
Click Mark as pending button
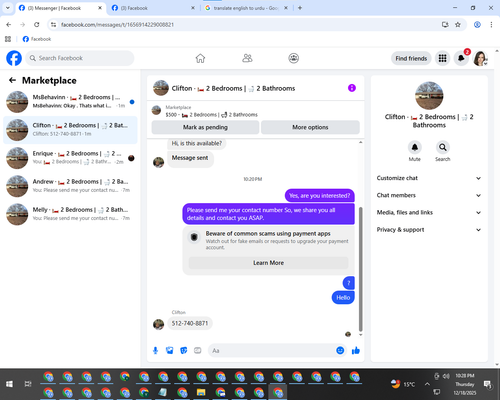pos(205,127)
